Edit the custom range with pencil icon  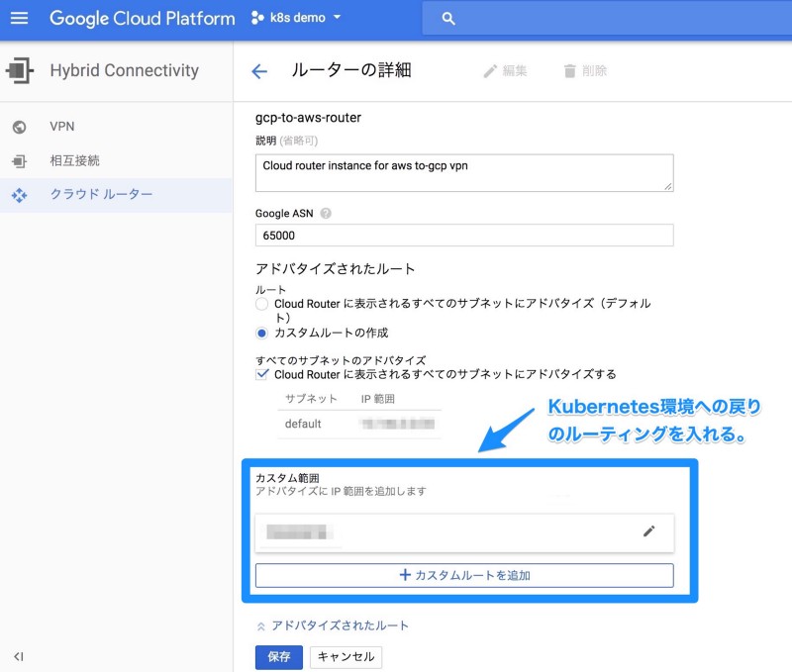(649, 531)
